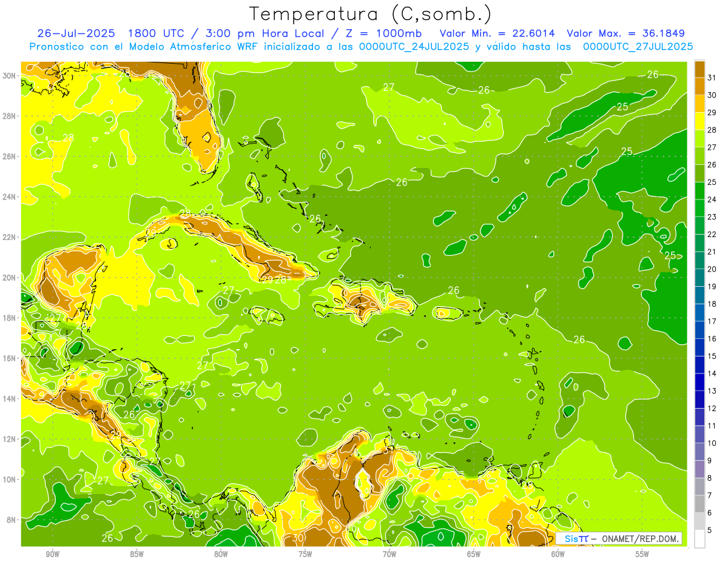Click "3:00 pm Hora Local" in header
Image resolution: width=728 pixels, height=562 pixels.
(x=264, y=33)
